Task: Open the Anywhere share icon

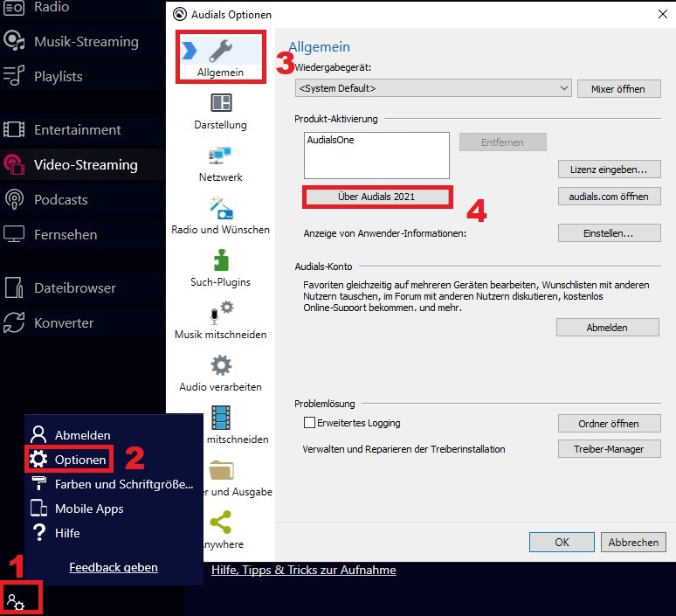Action: click(220, 523)
